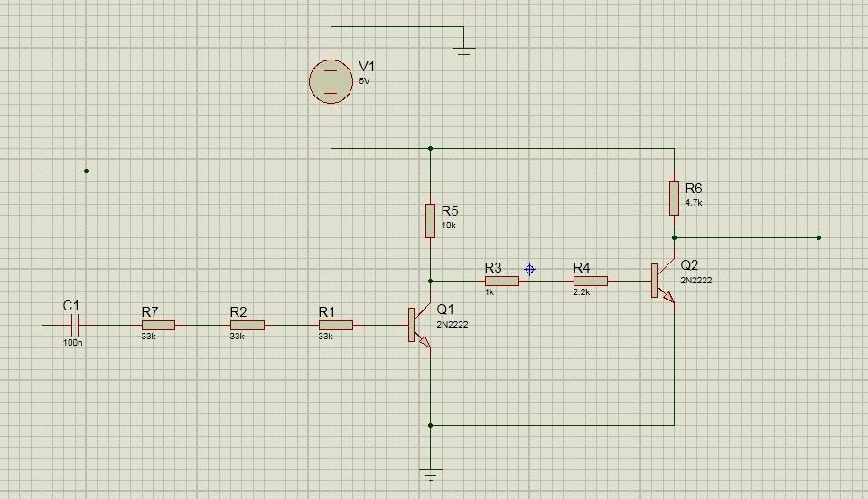Click the R2 label text
868x499 pixels.
pos(238,312)
